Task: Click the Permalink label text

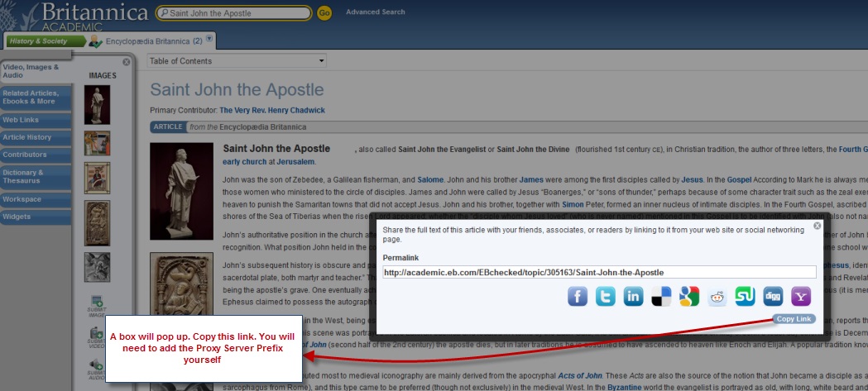Action: pyautogui.click(x=400, y=258)
